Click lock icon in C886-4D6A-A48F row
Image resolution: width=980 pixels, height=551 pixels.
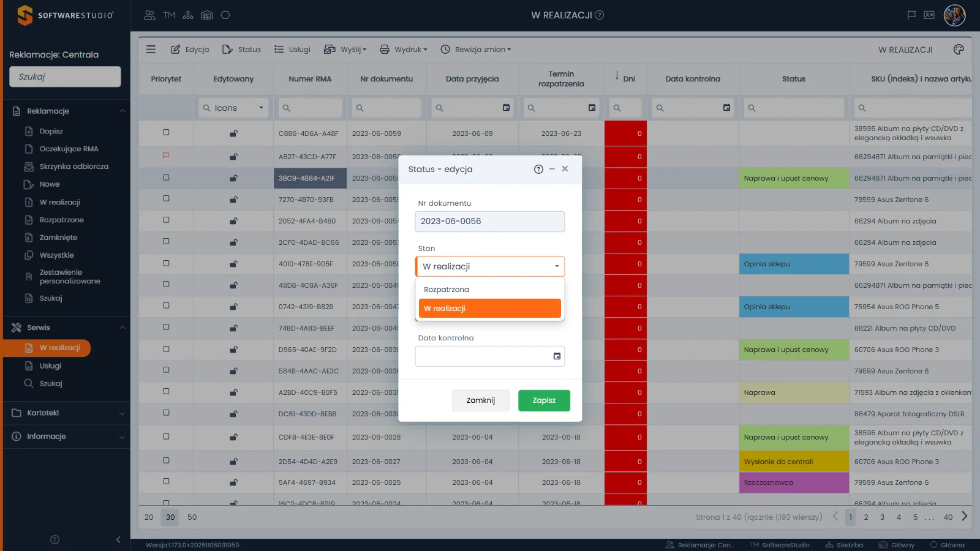click(233, 133)
